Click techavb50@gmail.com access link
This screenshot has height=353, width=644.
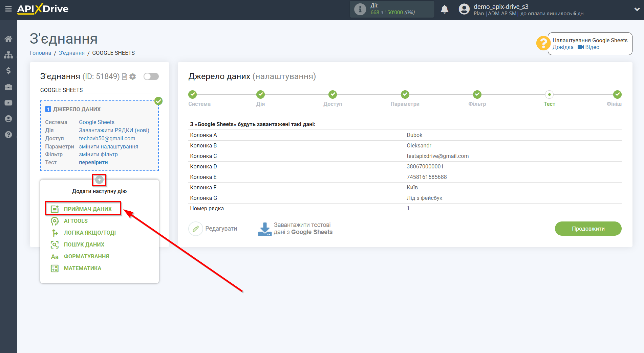pos(107,138)
